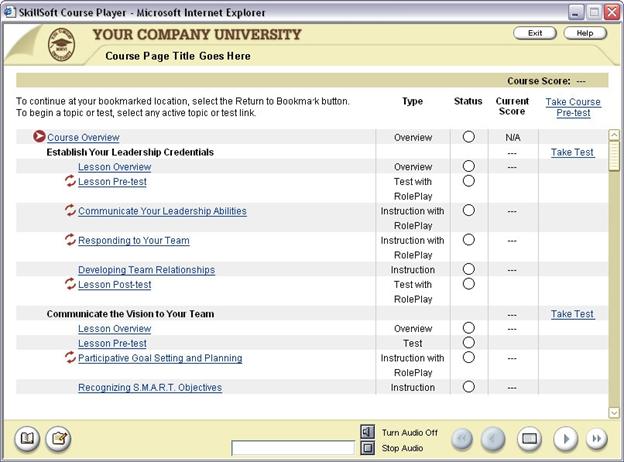Open Communicate Your Leadership Abilities topic
624x462 pixels.
[x=162, y=211]
